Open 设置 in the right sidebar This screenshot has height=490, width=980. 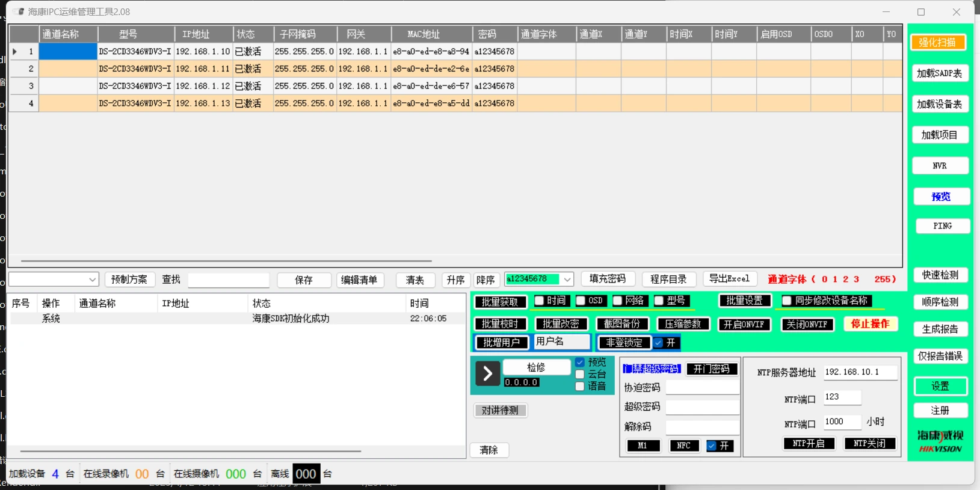click(x=940, y=386)
